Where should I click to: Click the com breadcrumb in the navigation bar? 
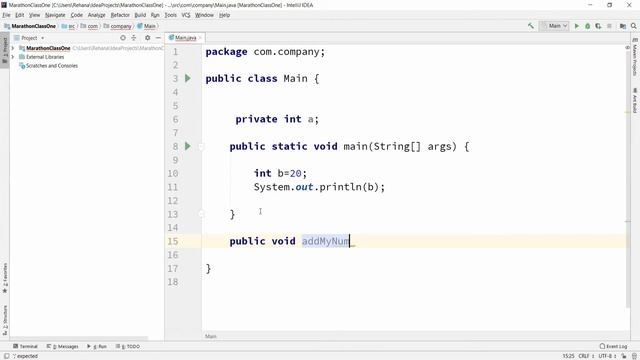(89, 26)
